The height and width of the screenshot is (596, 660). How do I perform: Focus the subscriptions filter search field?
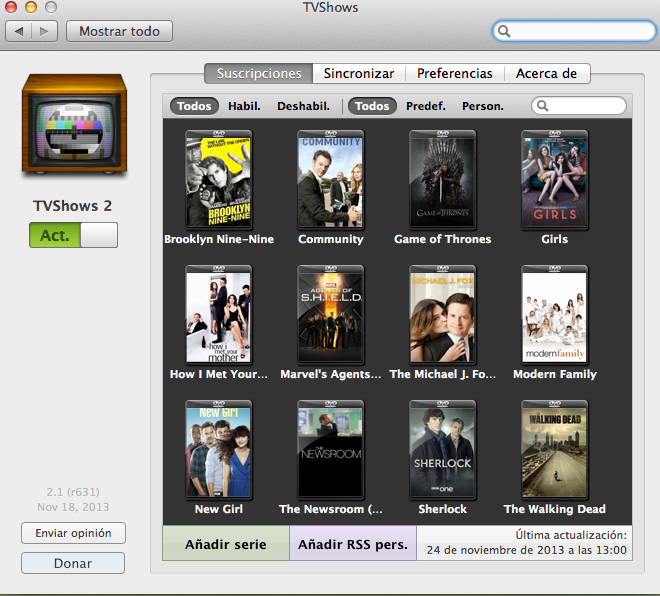(x=579, y=106)
